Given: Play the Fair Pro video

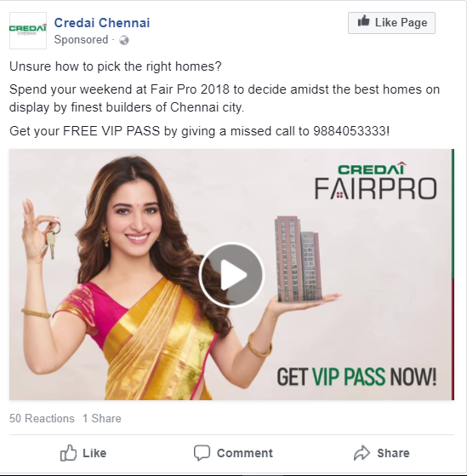Looking at the screenshot, I should click(231, 275).
